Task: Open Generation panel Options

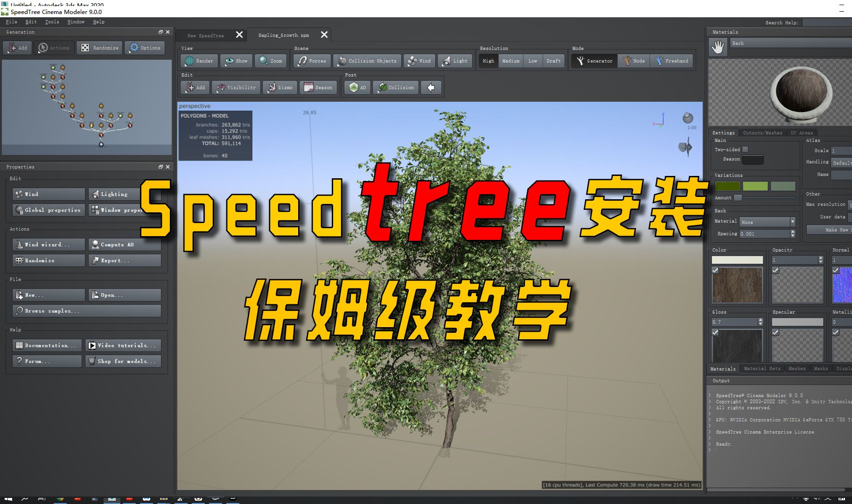Action: [145, 48]
